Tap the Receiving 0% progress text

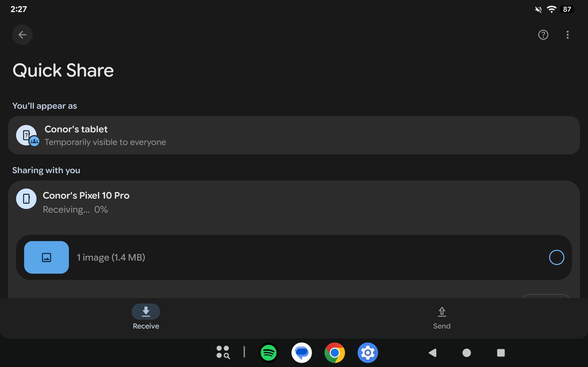[x=75, y=209]
